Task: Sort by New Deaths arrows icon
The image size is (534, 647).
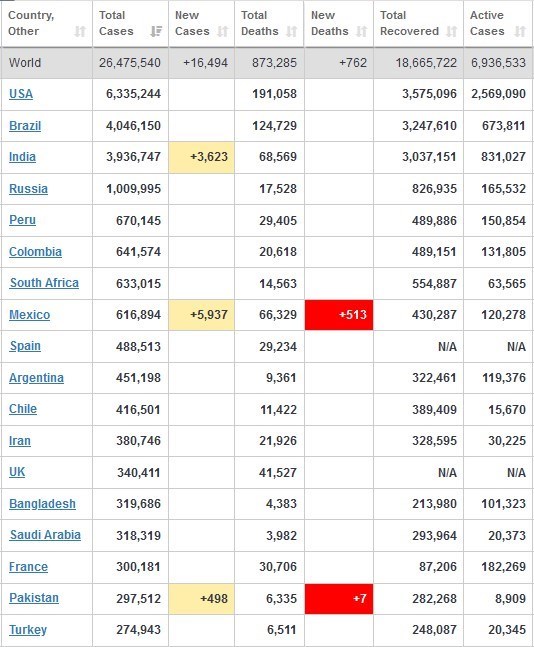Action: [362, 31]
